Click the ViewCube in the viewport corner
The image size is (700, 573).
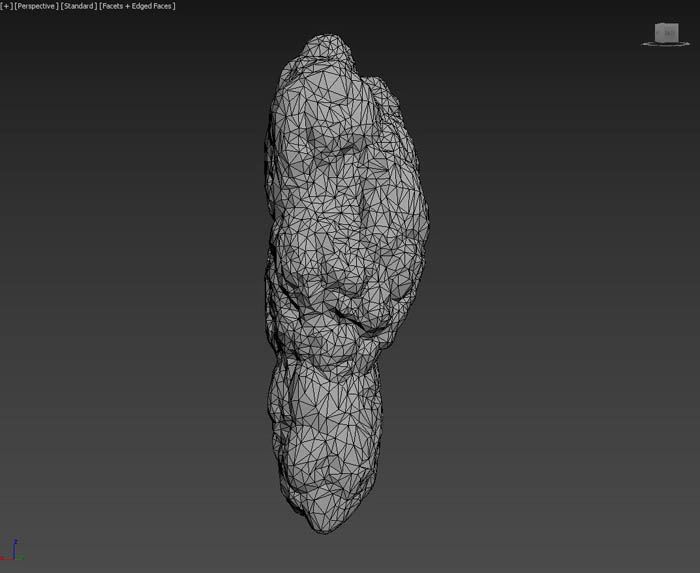(x=667, y=33)
